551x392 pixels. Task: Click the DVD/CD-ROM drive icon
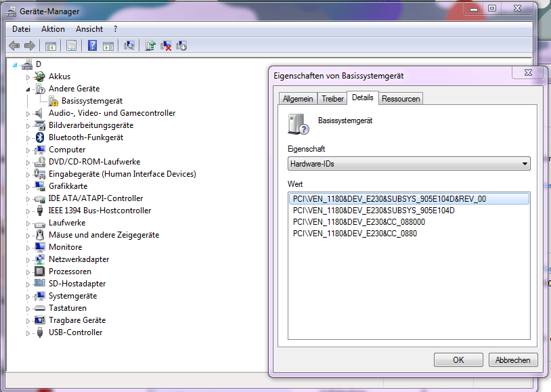click(40, 162)
